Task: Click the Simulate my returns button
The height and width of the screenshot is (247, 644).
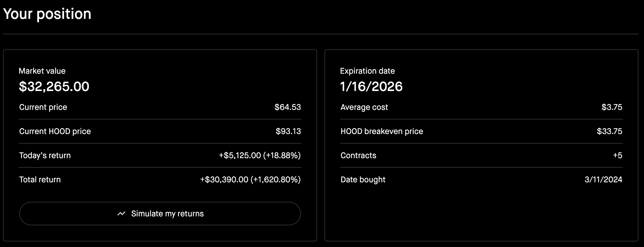Action: click(160, 214)
